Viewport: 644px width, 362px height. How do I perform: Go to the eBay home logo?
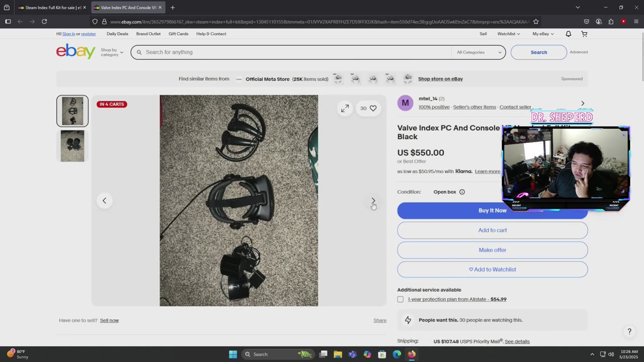[x=76, y=51]
